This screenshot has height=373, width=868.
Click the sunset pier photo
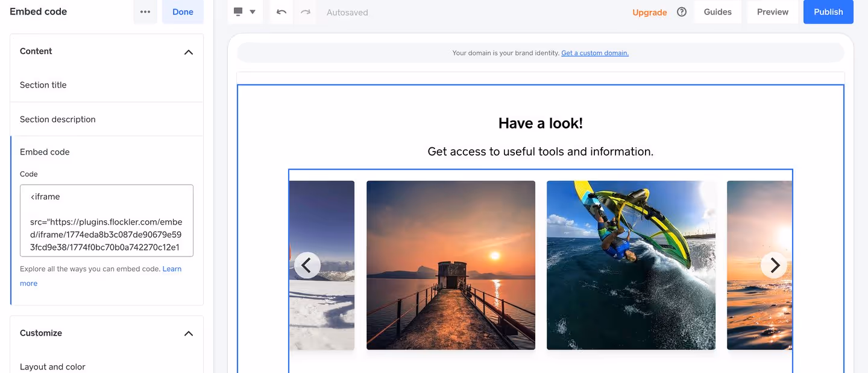click(x=451, y=265)
